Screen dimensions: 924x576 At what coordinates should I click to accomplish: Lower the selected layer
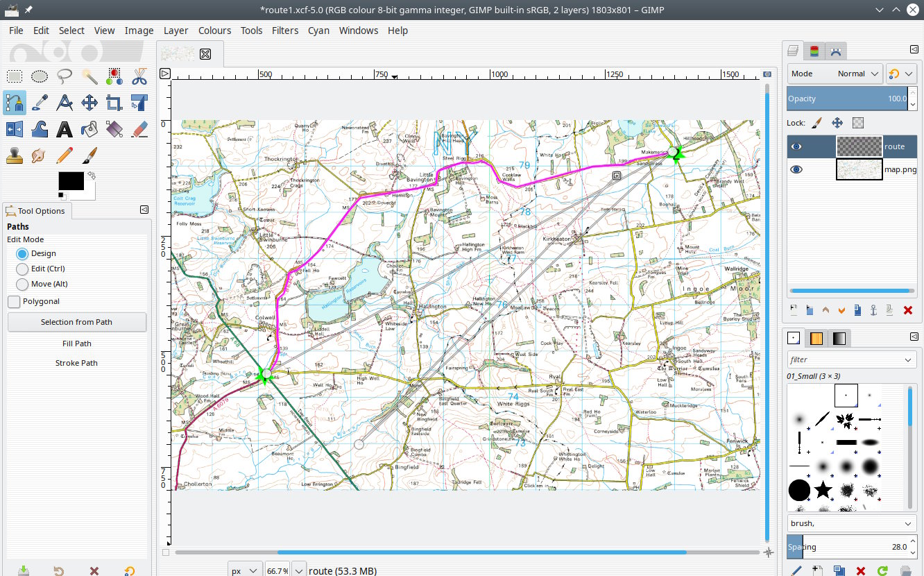coord(842,310)
